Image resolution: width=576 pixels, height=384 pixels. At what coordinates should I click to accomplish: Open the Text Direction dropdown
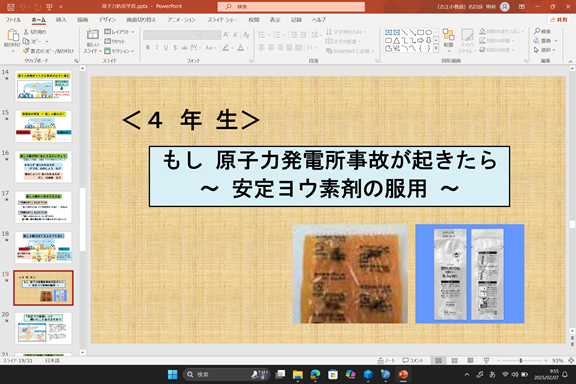coord(345,32)
